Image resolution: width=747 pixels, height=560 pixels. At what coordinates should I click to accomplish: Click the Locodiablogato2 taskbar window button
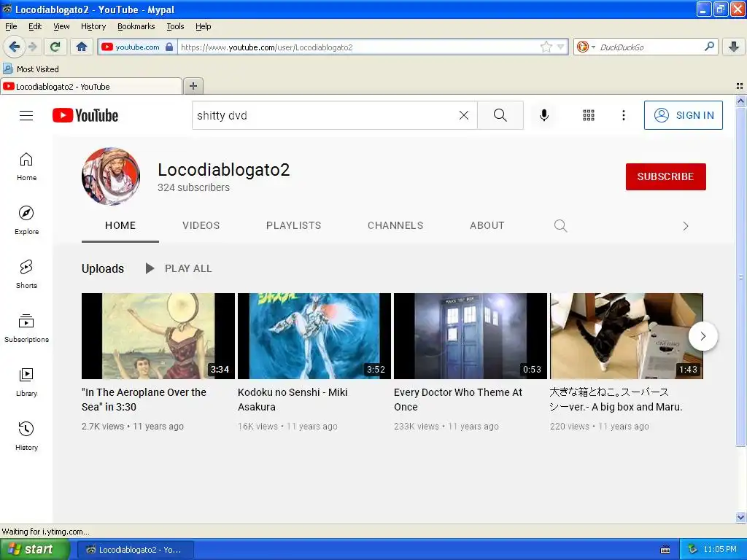(135, 550)
